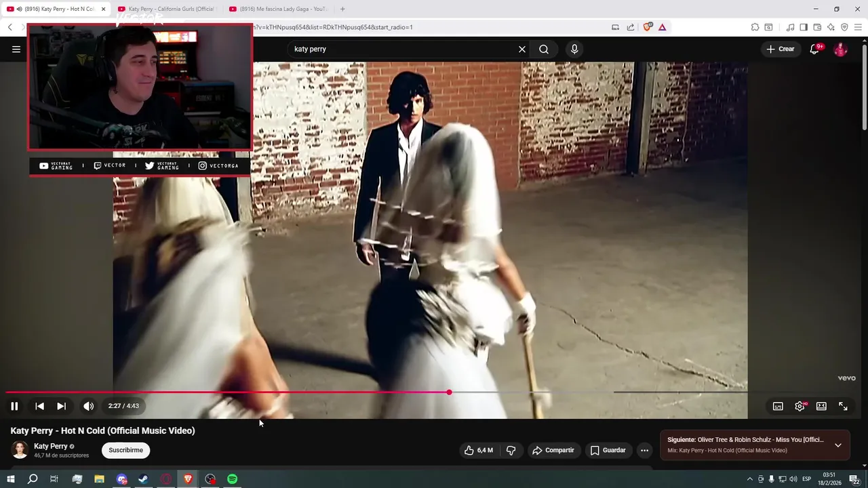
Task: Open Spotify from the taskbar
Action: coord(233,479)
